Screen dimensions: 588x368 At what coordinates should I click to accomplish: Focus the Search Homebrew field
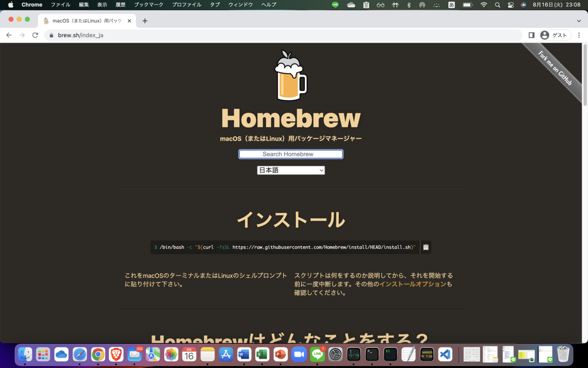pos(291,154)
